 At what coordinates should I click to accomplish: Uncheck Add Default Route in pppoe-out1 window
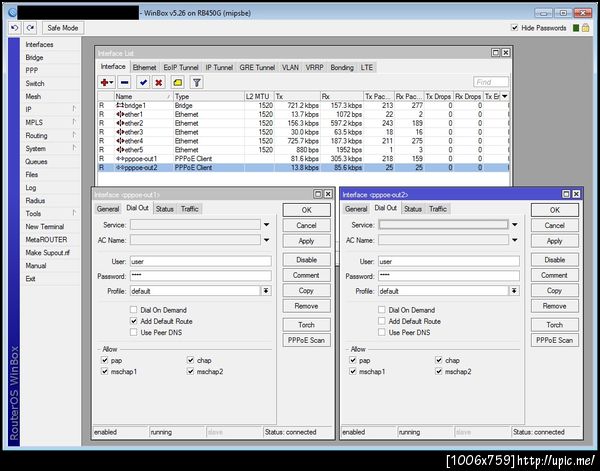click(x=134, y=321)
